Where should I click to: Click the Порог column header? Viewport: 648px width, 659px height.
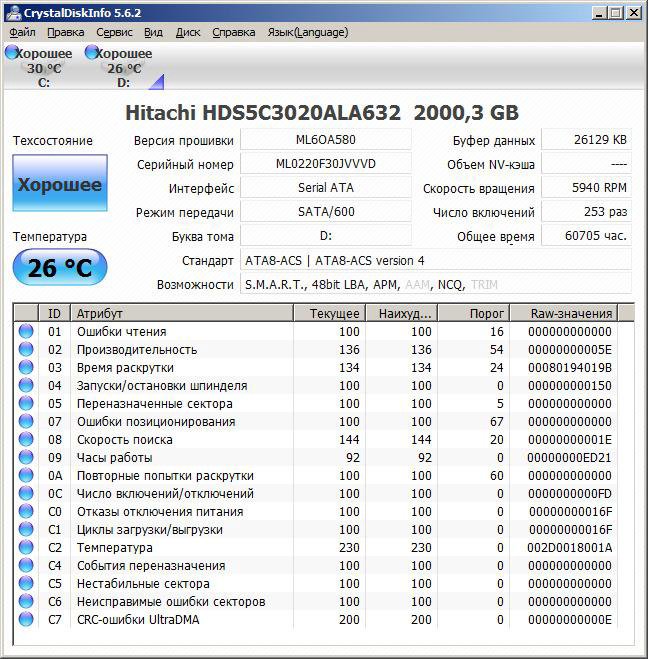pyautogui.click(x=486, y=313)
